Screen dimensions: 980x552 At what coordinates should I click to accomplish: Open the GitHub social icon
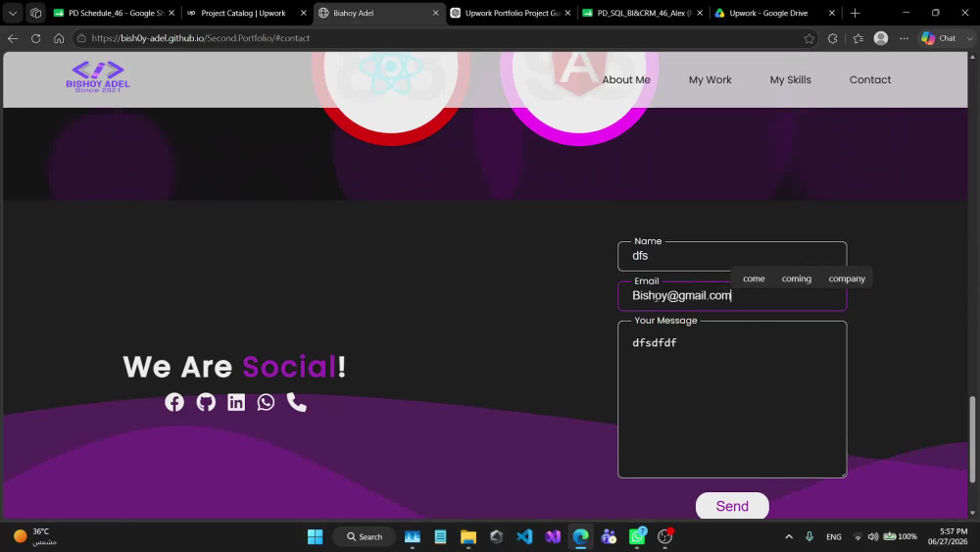pos(206,402)
